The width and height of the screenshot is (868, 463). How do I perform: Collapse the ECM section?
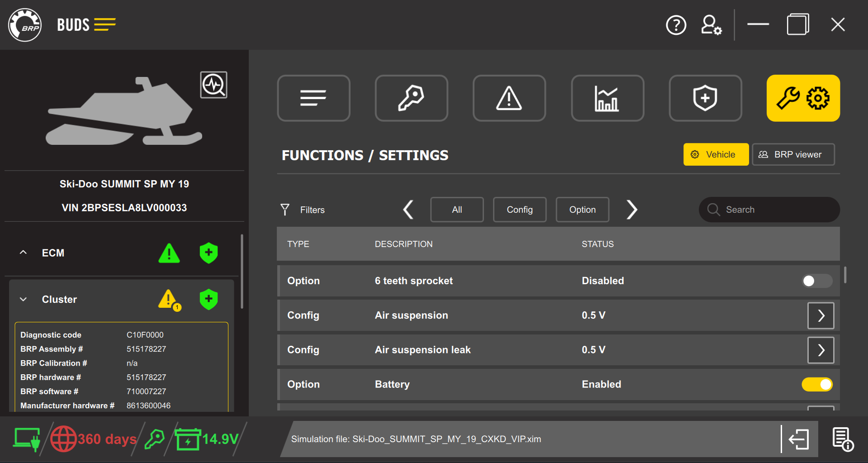click(x=23, y=253)
